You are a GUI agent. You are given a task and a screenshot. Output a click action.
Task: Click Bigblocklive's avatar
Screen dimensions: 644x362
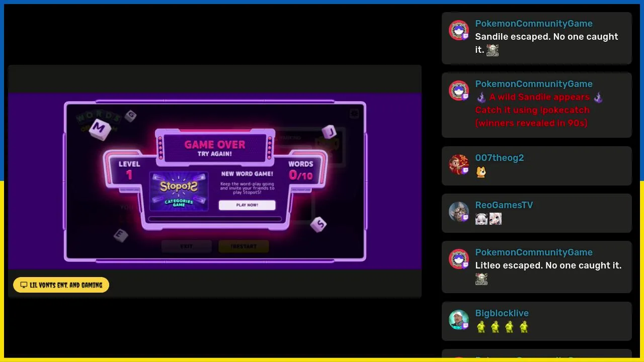click(459, 320)
